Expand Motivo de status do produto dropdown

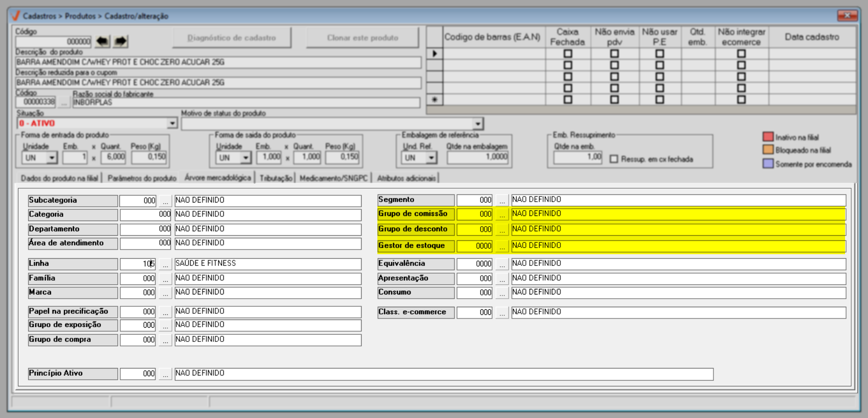477,124
